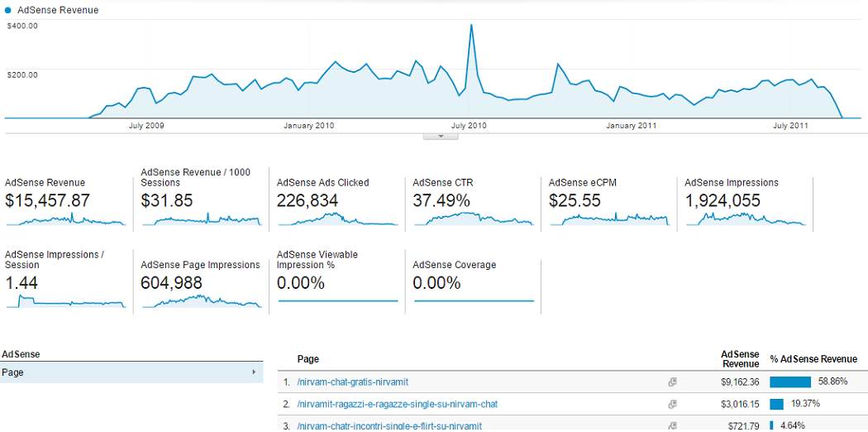Image resolution: width=868 pixels, height=432 pixels.
Task: Select the AdSense Page Impressions scorecard
Action: click(202, 281)
